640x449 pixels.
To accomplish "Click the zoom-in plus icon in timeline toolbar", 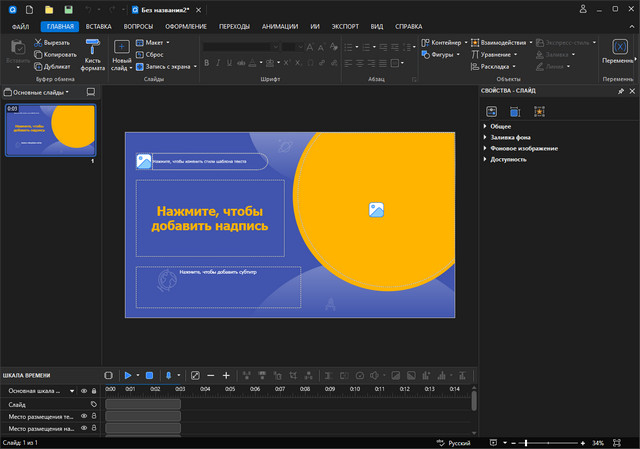I will tap(226, 376).
